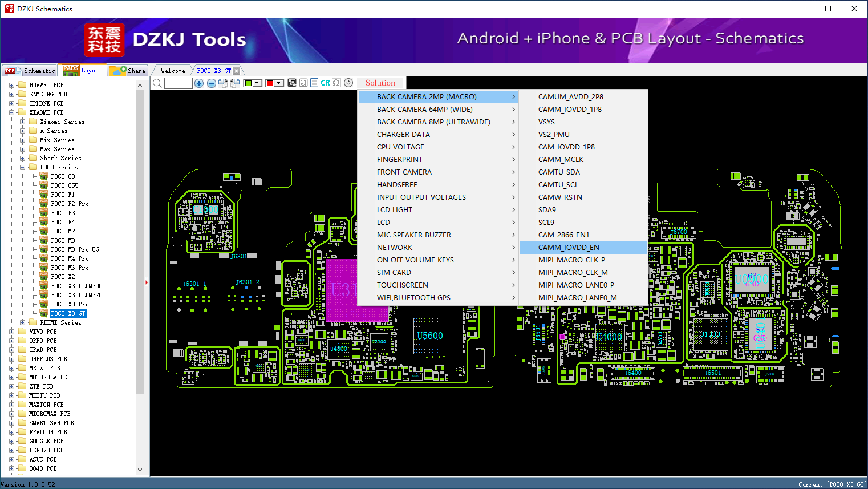This screenshot has height=489, width=868.
Task: Collapse the XIAOMI PCB tree node
Action: 11,112
